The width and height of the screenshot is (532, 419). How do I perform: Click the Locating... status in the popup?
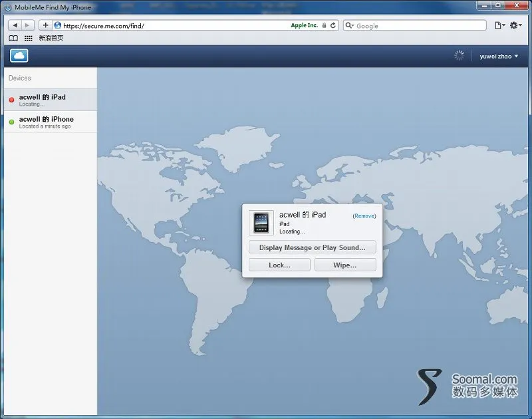click(292, 231)
